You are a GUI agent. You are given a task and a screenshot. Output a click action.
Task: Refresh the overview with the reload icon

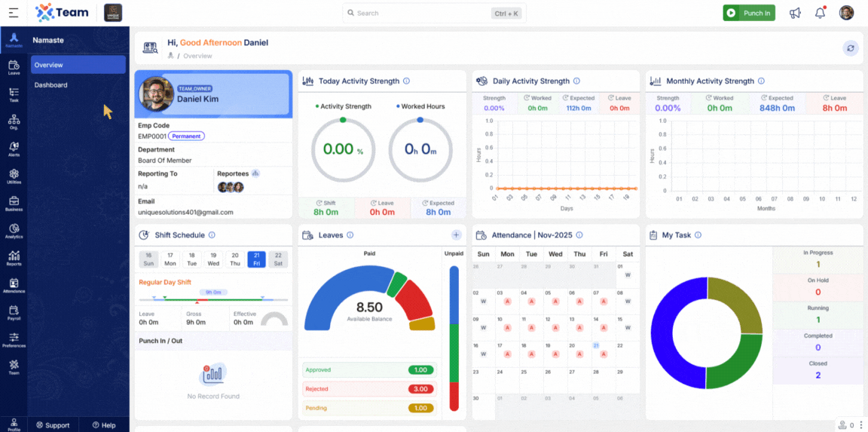[x=851, y=48]
